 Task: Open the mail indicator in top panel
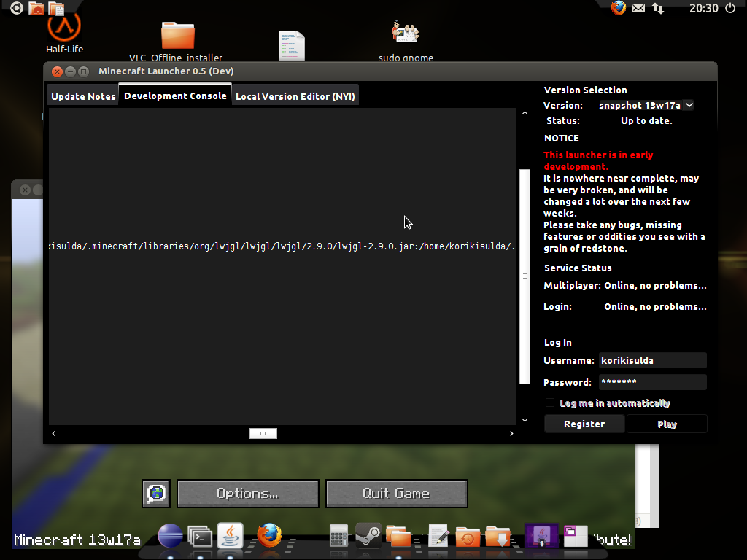(x=638, y=8)
